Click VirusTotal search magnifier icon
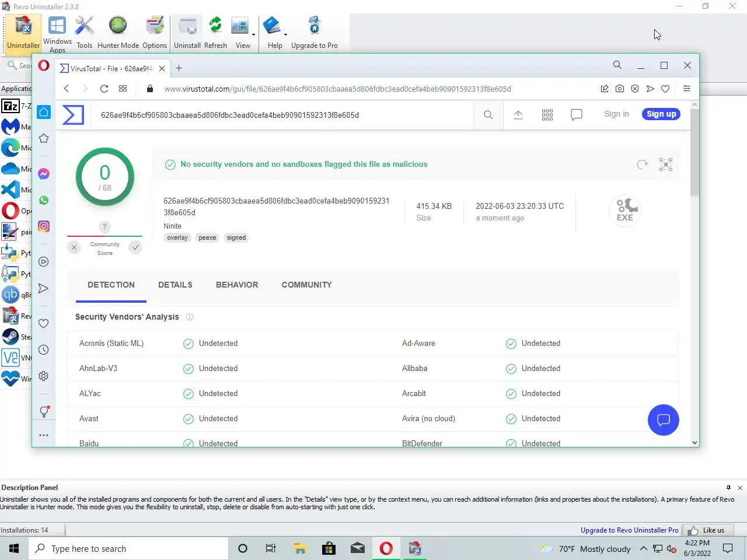Image resolution: width=747 pixels, height=560 pixels. 488,115
